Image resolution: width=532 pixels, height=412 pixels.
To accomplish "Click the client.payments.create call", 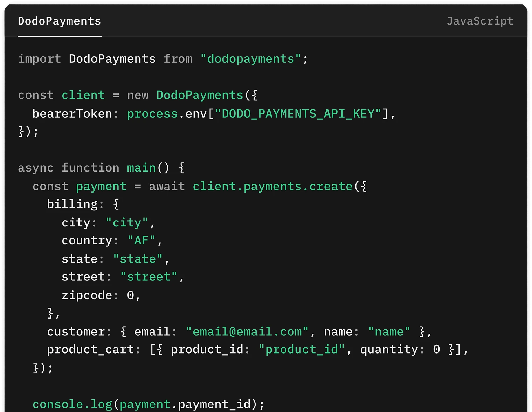I will tap(272, 186).
